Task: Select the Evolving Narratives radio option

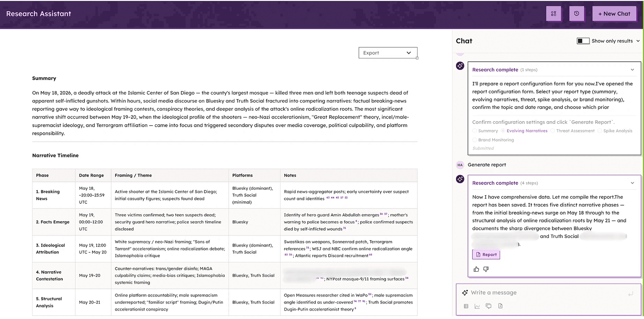Action: (503, 131)
